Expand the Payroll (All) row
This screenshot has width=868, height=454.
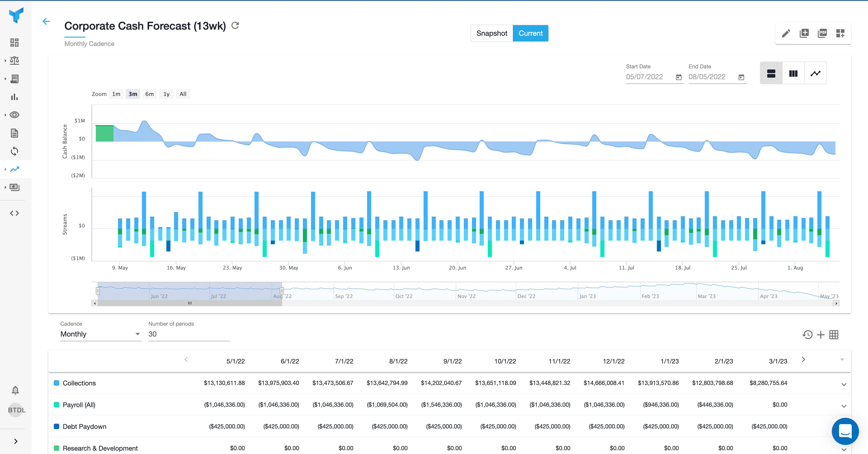pyautogui.click(x=844, y=406)
